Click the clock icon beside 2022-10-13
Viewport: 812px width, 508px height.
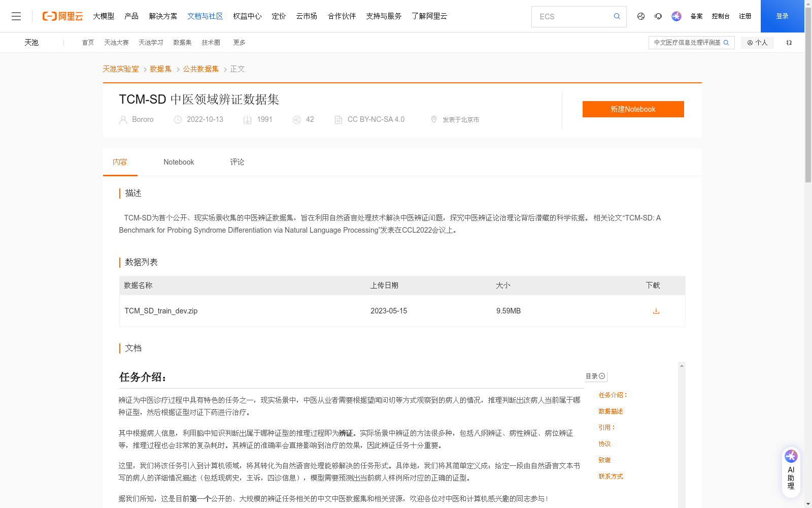coord(178,120)
